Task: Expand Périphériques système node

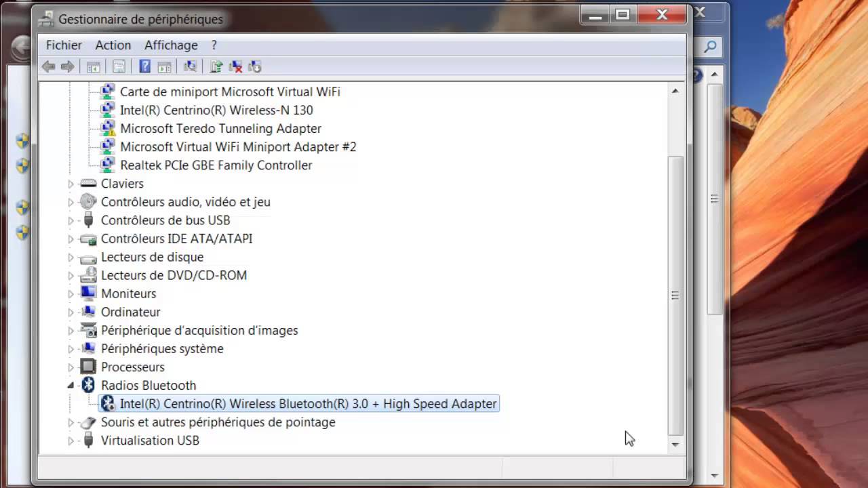Action: point(71,348)
